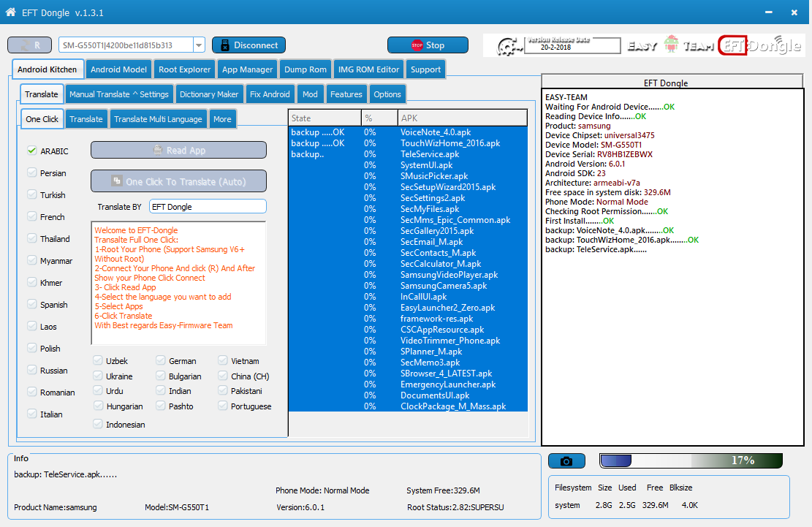Open the Support tab
812x527 pixels.
click(x=425, y=69)
